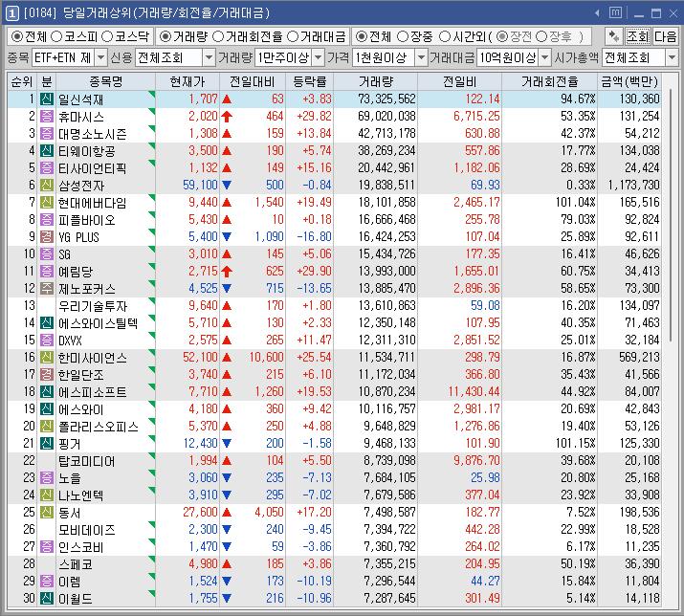Select the 거래량 radio button

pos(165,36)
